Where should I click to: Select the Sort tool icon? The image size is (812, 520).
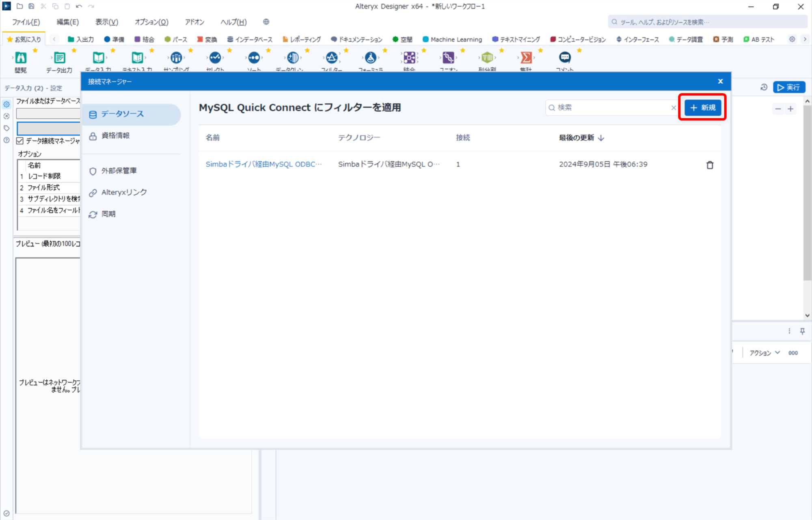[254, 58]
